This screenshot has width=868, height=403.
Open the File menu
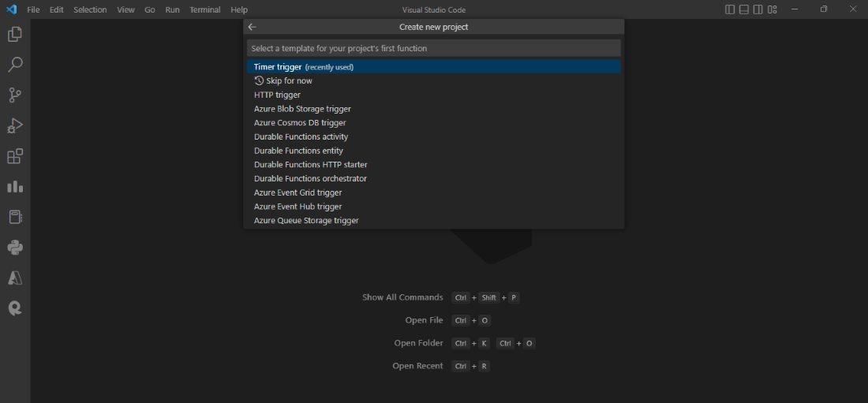[x=33, y=9]
